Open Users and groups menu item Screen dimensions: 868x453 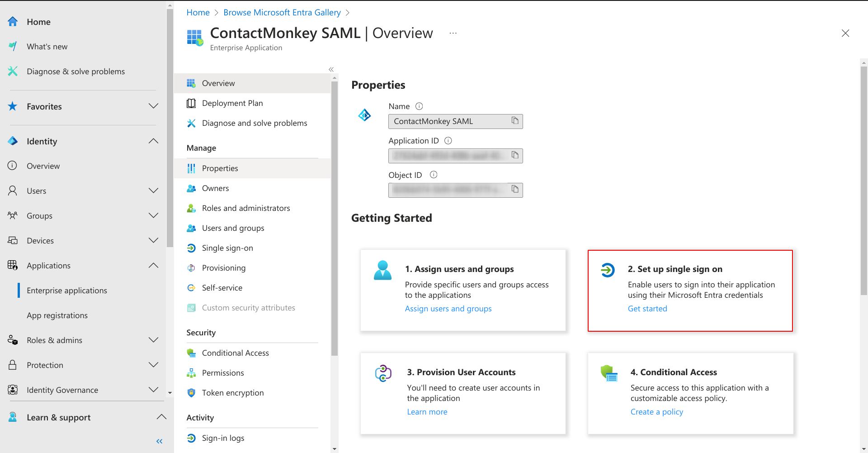tap(252, 228)
